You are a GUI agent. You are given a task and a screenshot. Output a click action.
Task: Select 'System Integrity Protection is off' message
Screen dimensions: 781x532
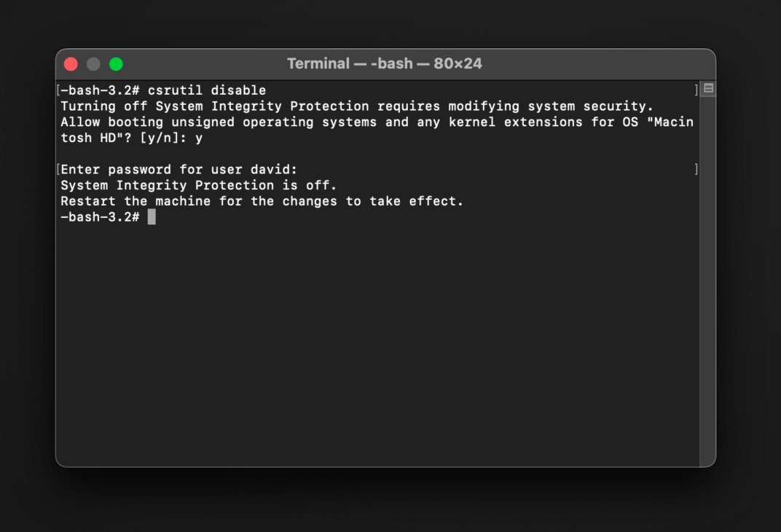pos(200,185)
